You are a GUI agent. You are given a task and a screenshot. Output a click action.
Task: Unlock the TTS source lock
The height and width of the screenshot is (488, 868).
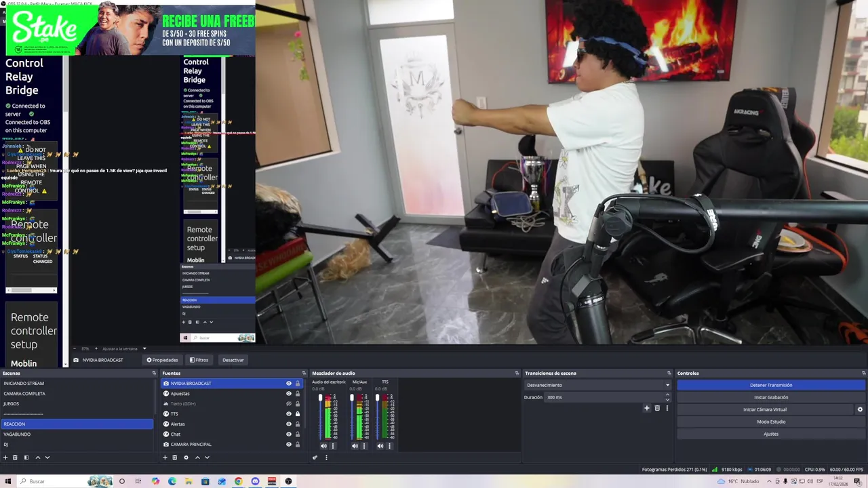(x=297, y=414)
